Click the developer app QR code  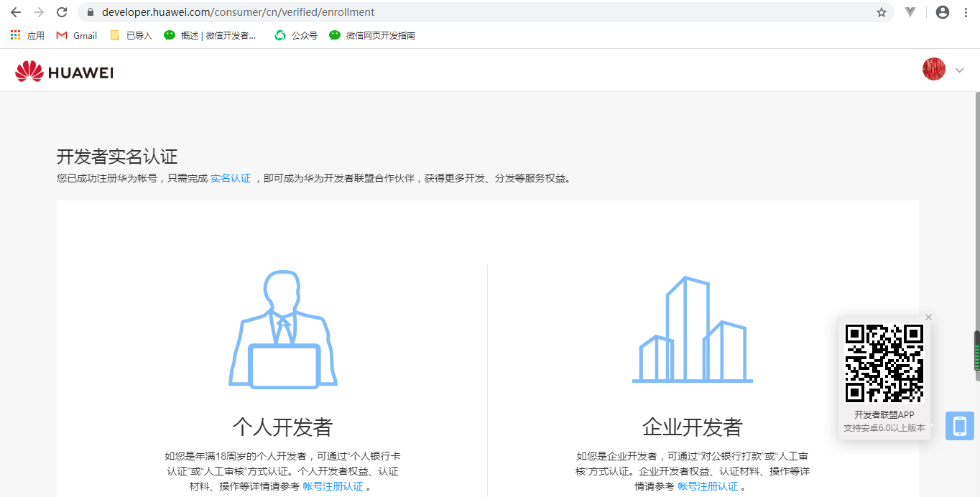click(884, 363)
